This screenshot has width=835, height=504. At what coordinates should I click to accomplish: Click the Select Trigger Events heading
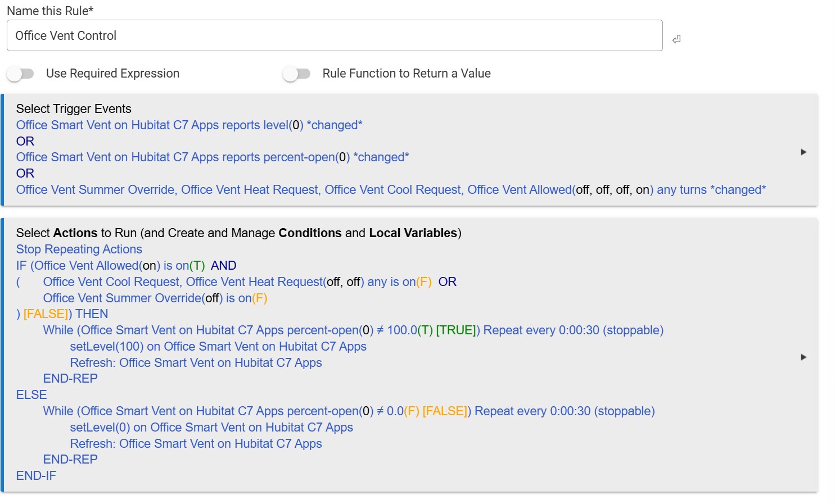click(x=74, y=109)
